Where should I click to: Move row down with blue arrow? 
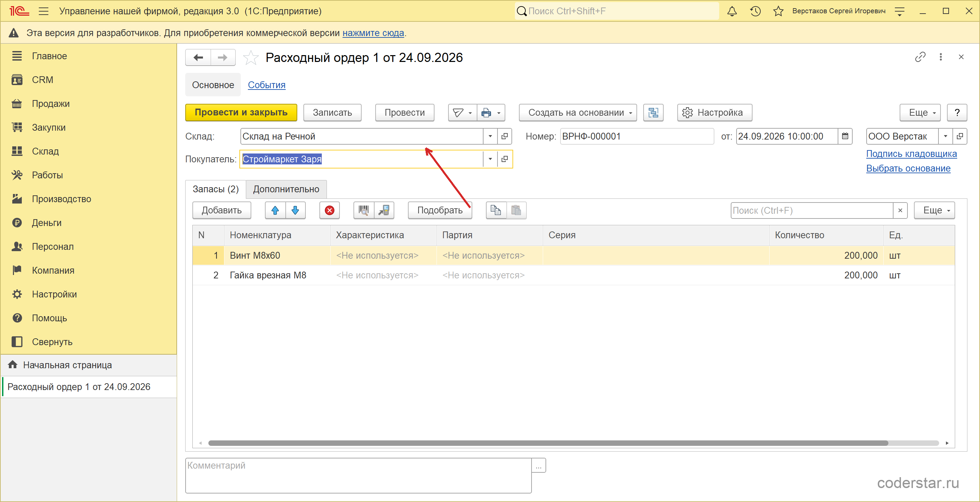pos(295,210)
